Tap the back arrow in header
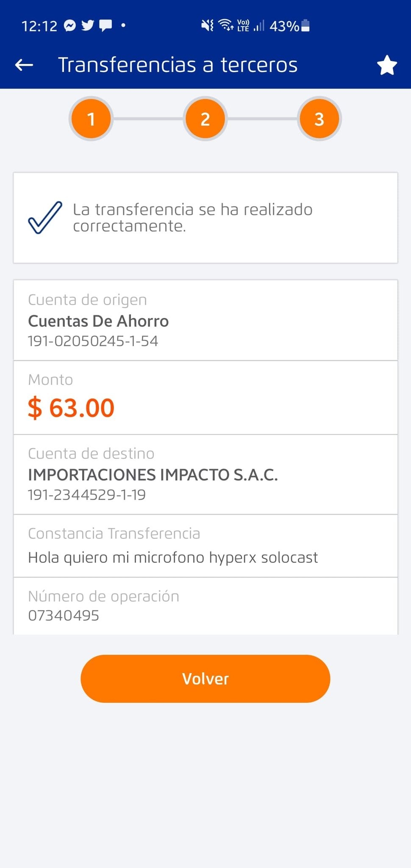This screenshot has width=411, height=868. [24, 65]
